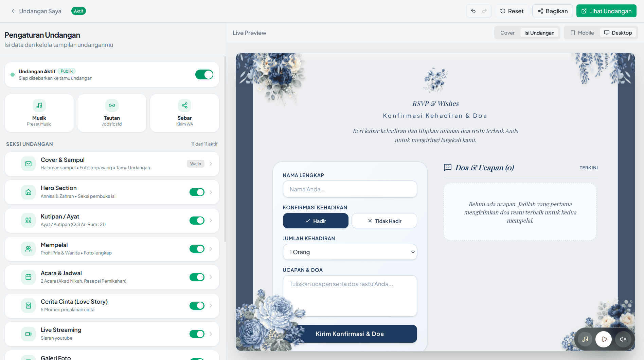Select Desktop preview mode
The height and width of the screenshot is (360, 644).
click(618, 33)
